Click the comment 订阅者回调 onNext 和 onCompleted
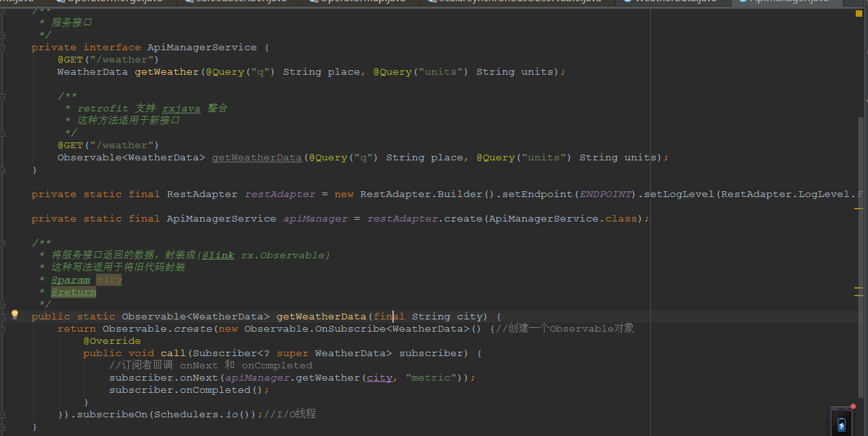Image resolution: width=868 pixels, height=436 pixels. (211, 365)
